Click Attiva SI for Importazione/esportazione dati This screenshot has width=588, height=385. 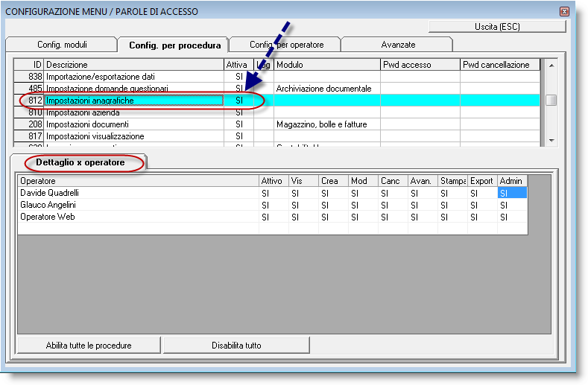click(239, 77)
